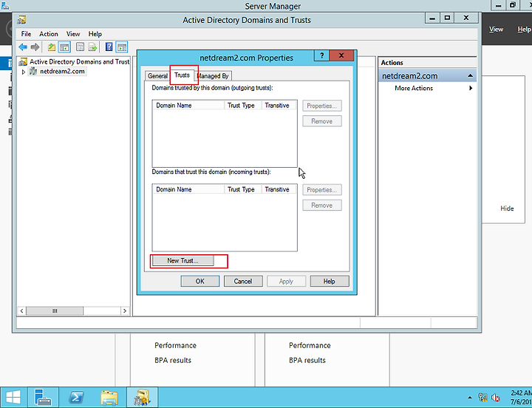Click Properties button for outgoing trusts
This screenshot has width=532, height=408.
coord(322,106)
